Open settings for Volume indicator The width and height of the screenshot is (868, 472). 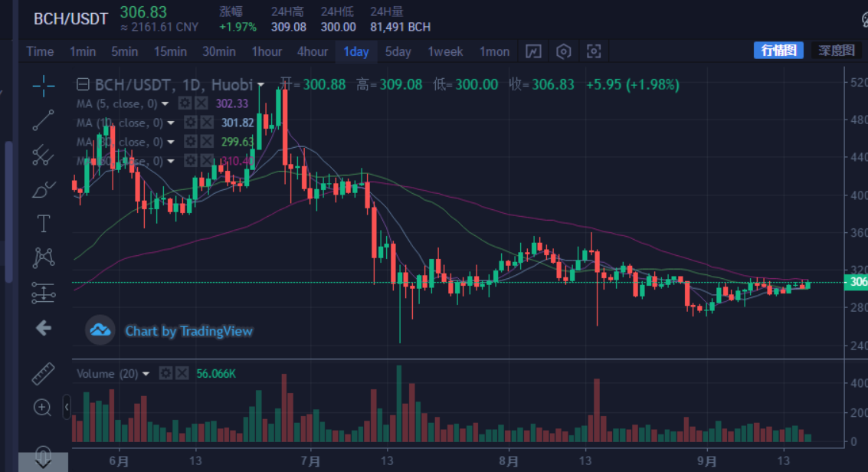pos(165,373)
